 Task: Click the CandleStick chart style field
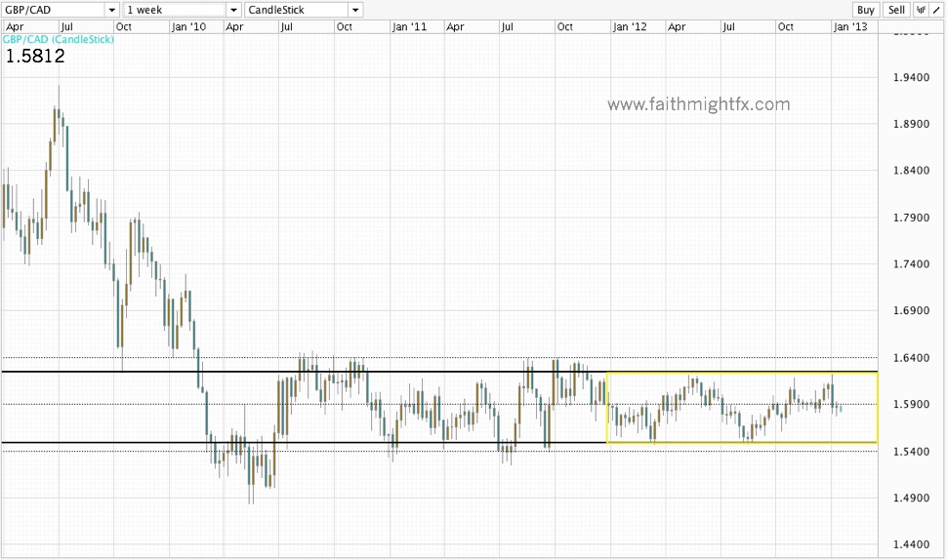click(297, 10)
